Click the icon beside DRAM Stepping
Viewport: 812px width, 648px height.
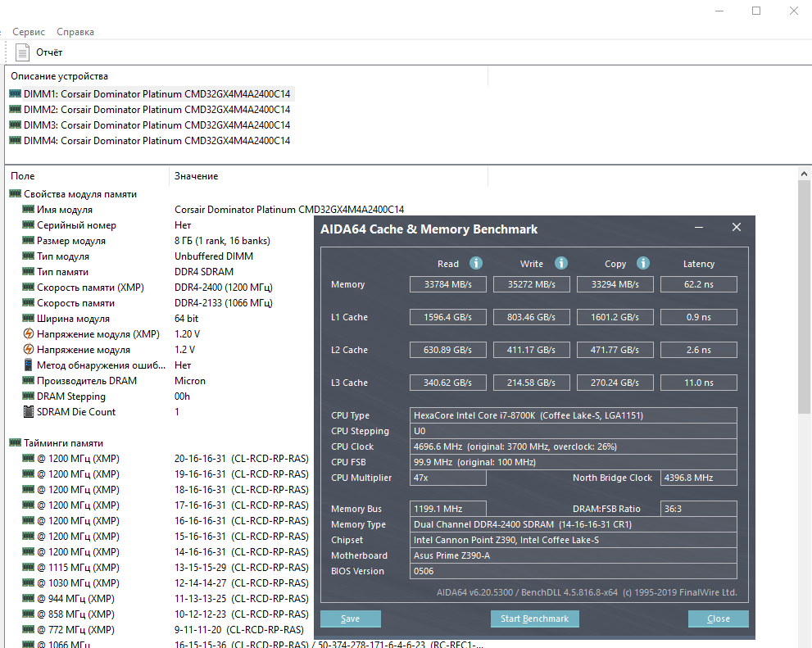point(29,396)
